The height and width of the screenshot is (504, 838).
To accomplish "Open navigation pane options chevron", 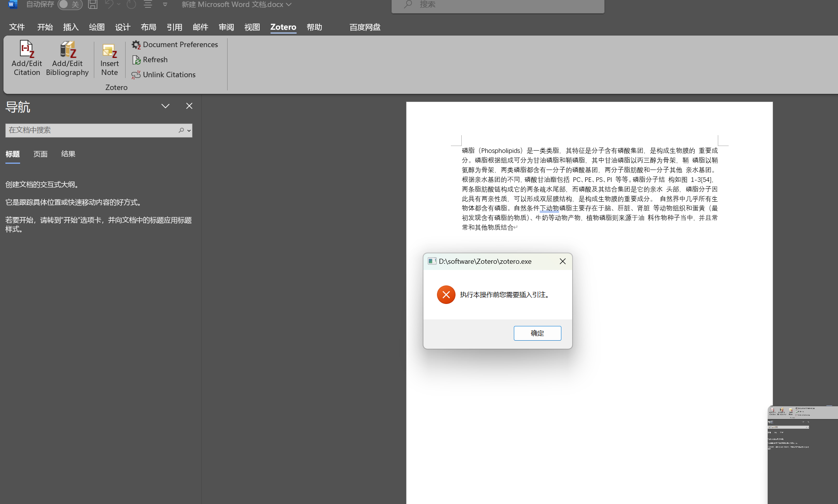I will [x=165, y=106].
